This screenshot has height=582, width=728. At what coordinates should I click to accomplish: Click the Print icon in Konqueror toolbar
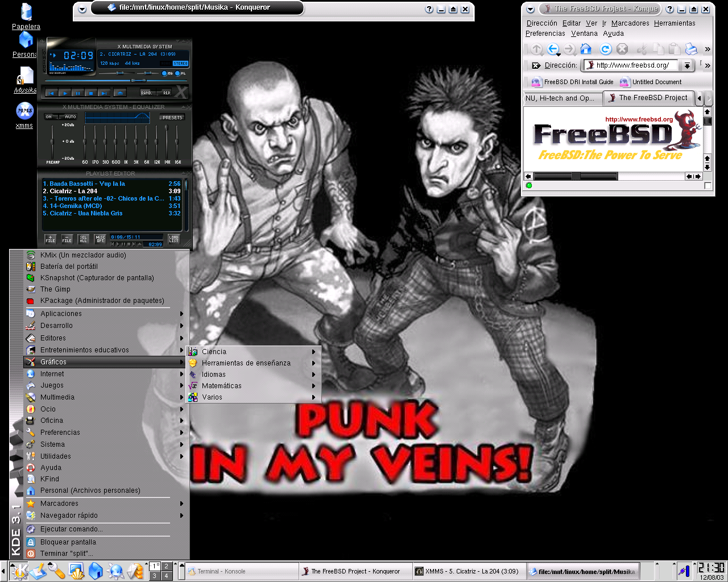(691, 49)
